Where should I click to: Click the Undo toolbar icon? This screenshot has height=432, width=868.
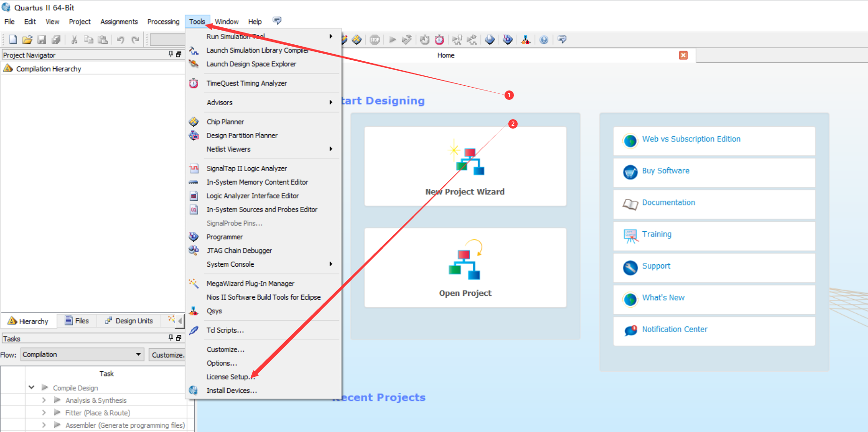coord(121,40)
